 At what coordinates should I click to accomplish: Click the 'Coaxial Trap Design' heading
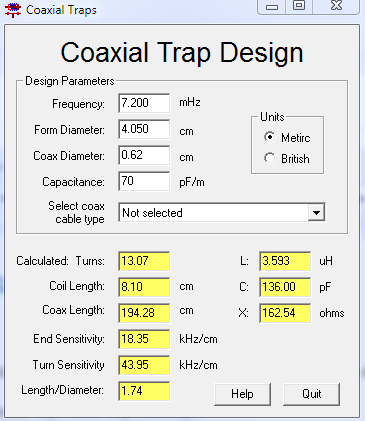coord(182,53)
